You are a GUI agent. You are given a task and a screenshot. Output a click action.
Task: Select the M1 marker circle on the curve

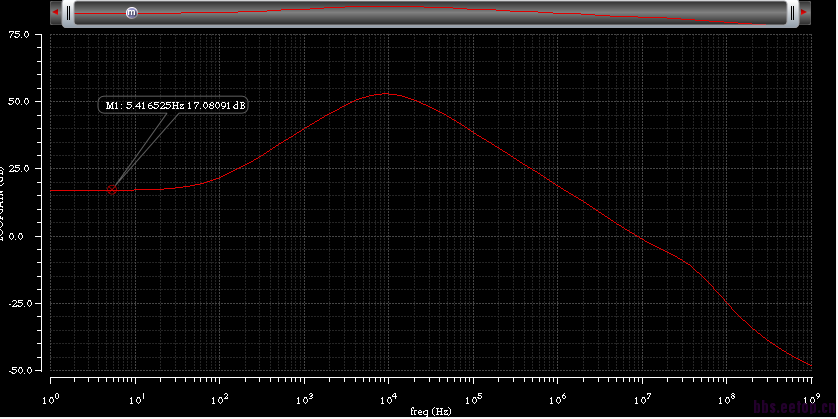click(x=112, y=189)
